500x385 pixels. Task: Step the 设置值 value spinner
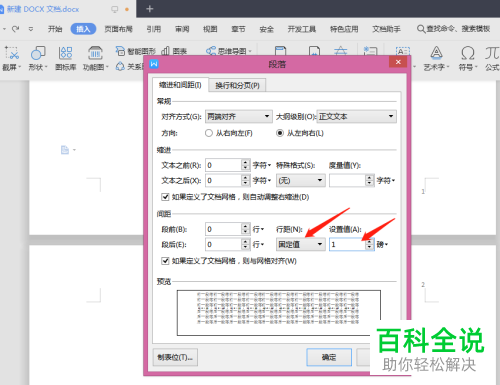coord(369,244)
